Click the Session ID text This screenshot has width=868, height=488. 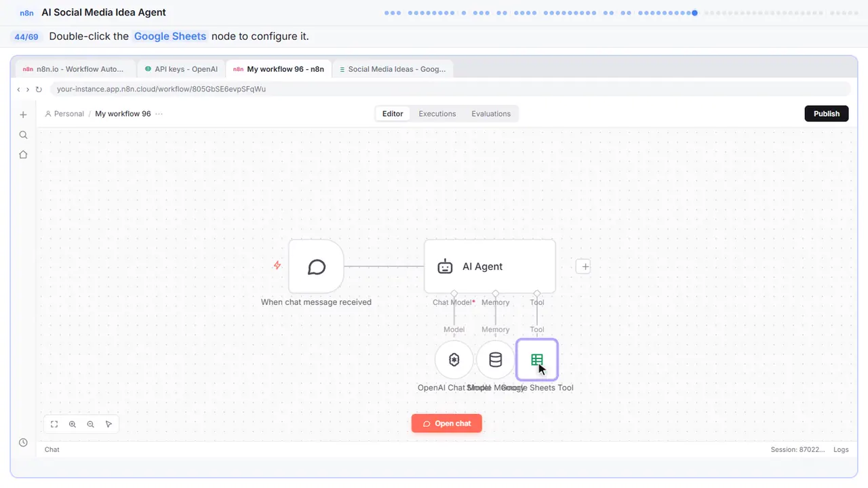[x=797, y=449]
